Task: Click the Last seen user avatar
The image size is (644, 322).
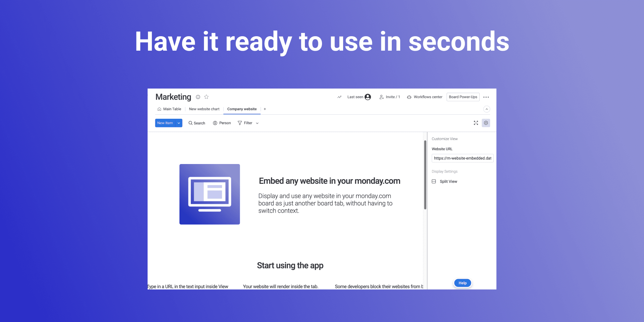Action: (368, 97)
